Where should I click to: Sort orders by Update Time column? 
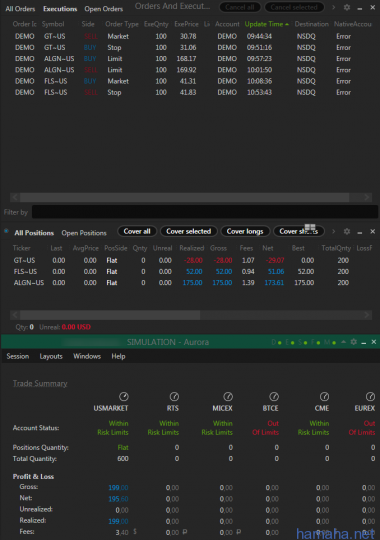tap(267, 24)
